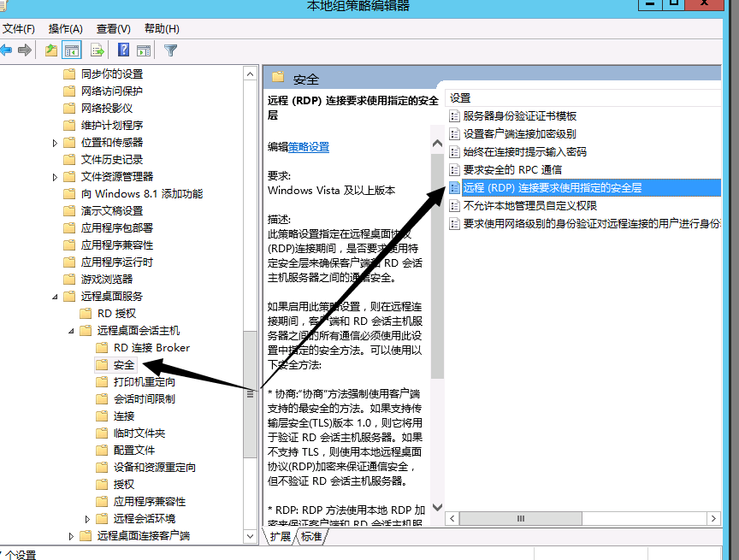Select the 打印机重定向 folder

point(136,382)
